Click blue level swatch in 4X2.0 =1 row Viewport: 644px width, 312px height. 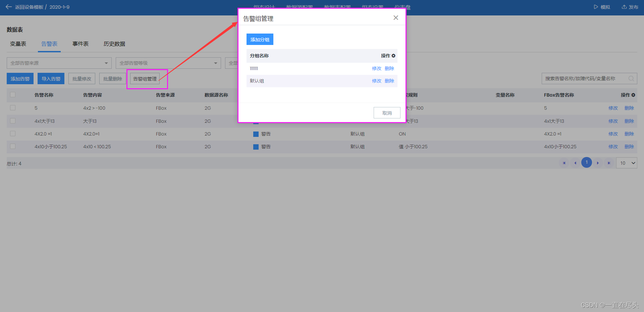(x=256, y=134)
